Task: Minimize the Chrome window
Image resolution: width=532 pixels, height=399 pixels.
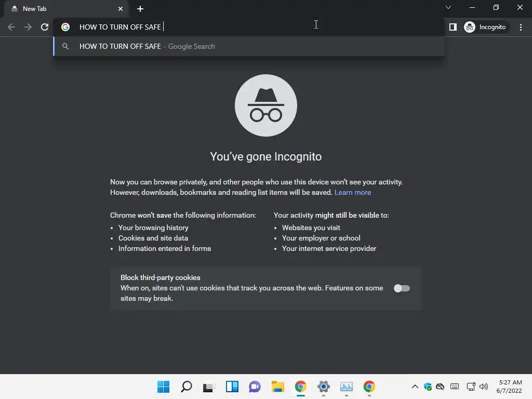Action: coord(472,7)
